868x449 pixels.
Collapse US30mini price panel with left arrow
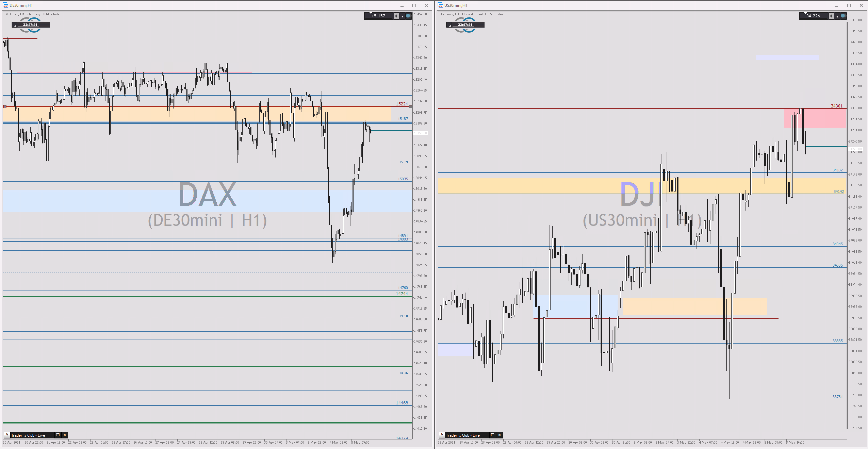point(837,16)
